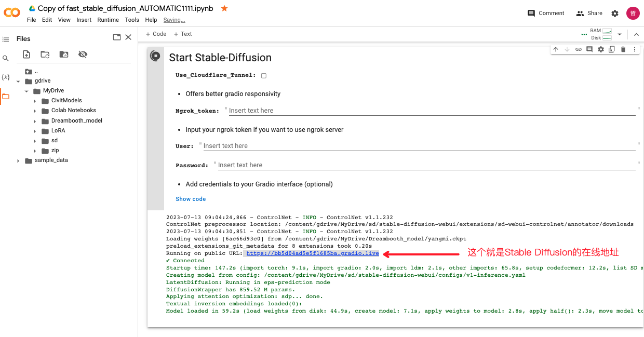Refresh the file browser

[x=45, y=54]
